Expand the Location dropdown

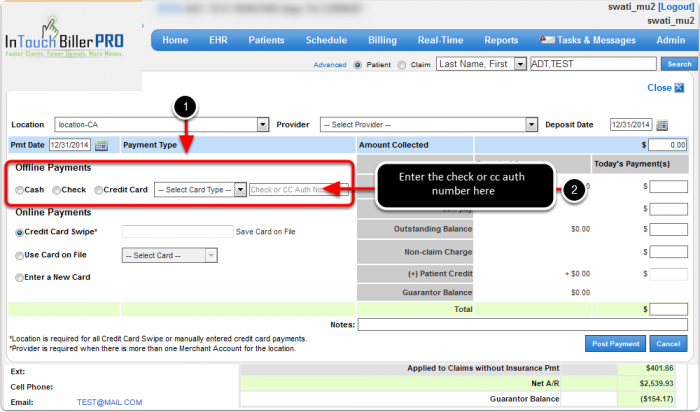click(263, 125)
